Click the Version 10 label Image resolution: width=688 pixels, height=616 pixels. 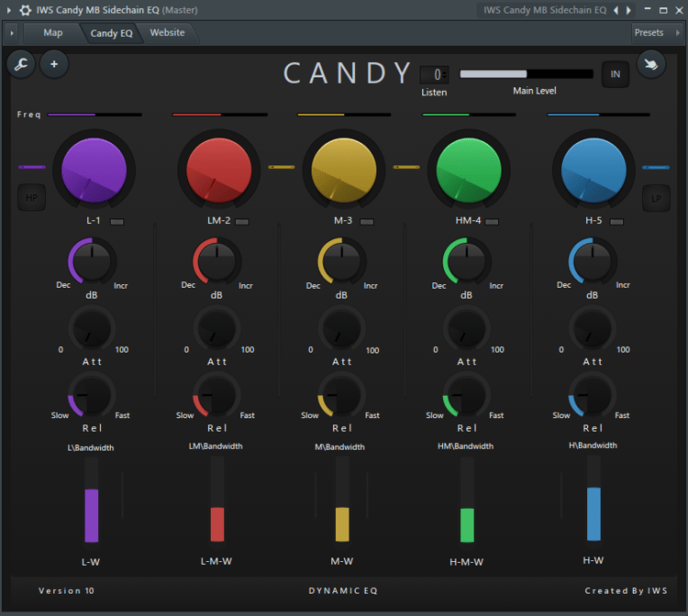[66, 590]
